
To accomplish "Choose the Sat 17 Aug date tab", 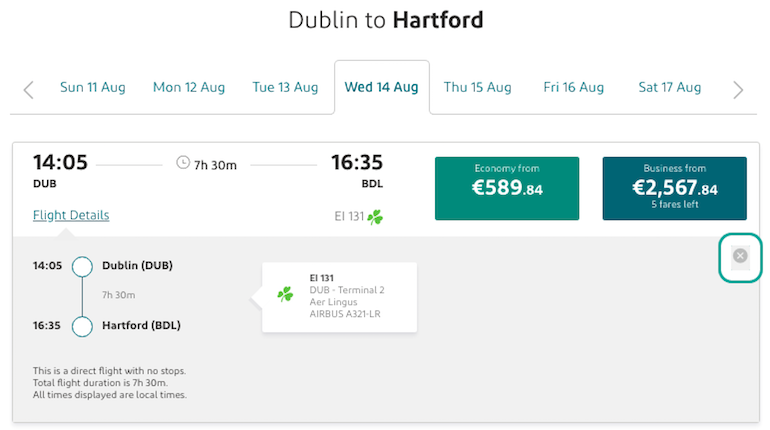I will click(670, 87).
